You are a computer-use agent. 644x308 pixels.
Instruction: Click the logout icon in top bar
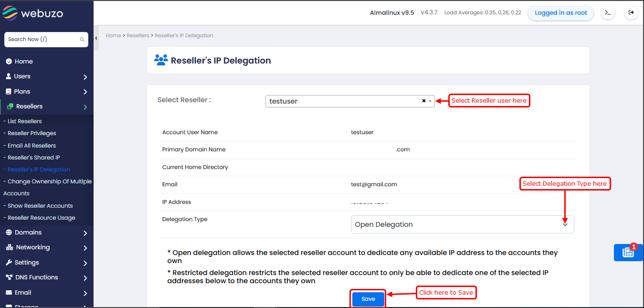click(x=631, y=13)
